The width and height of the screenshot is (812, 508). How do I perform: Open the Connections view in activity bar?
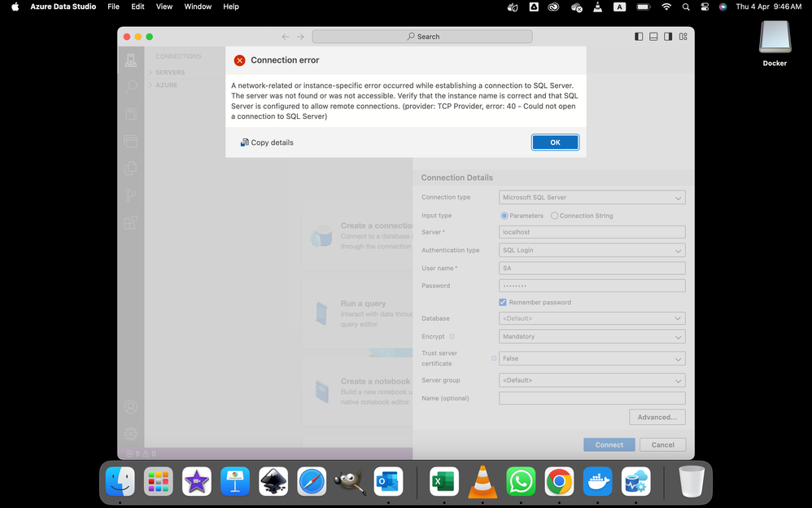coord(130,60)
